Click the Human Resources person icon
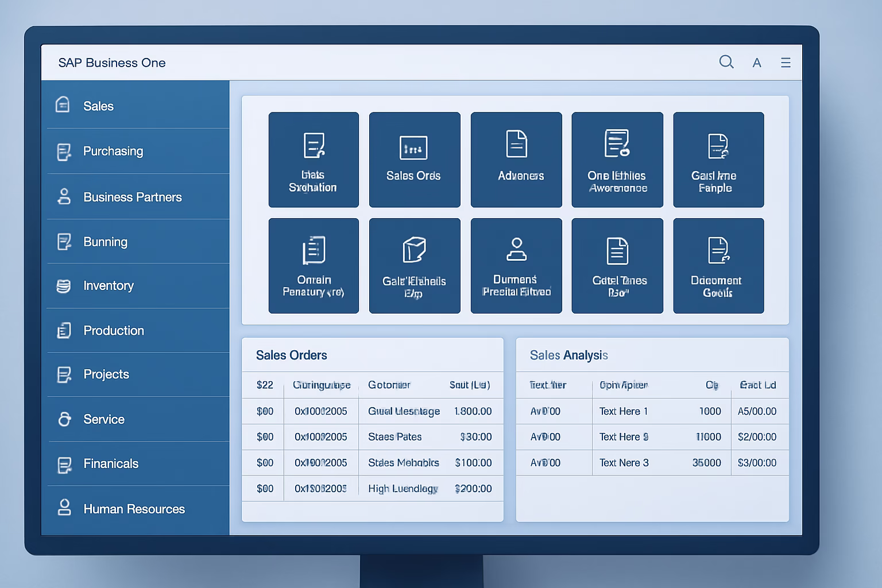The height and width of the screenshot is (588, 882). tap(64, 508)
